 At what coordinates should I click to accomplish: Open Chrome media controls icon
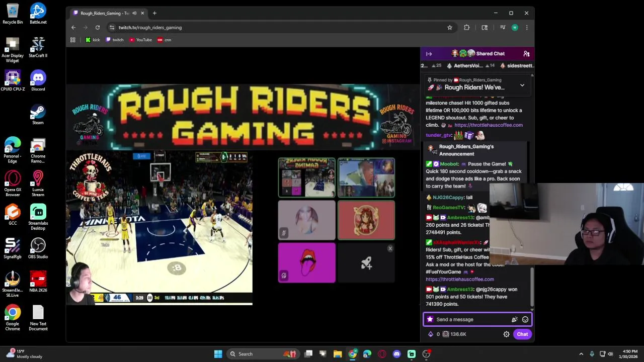click(503, 28)
